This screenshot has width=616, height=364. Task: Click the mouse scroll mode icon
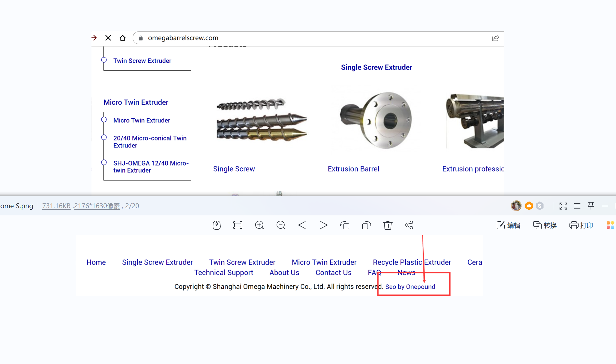click(x=216, y=225)
